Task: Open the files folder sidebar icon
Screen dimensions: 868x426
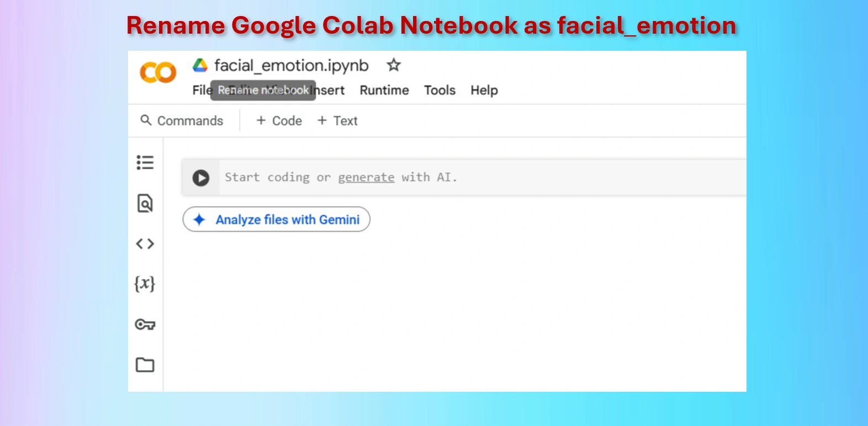Action: [x=145, y=364]
